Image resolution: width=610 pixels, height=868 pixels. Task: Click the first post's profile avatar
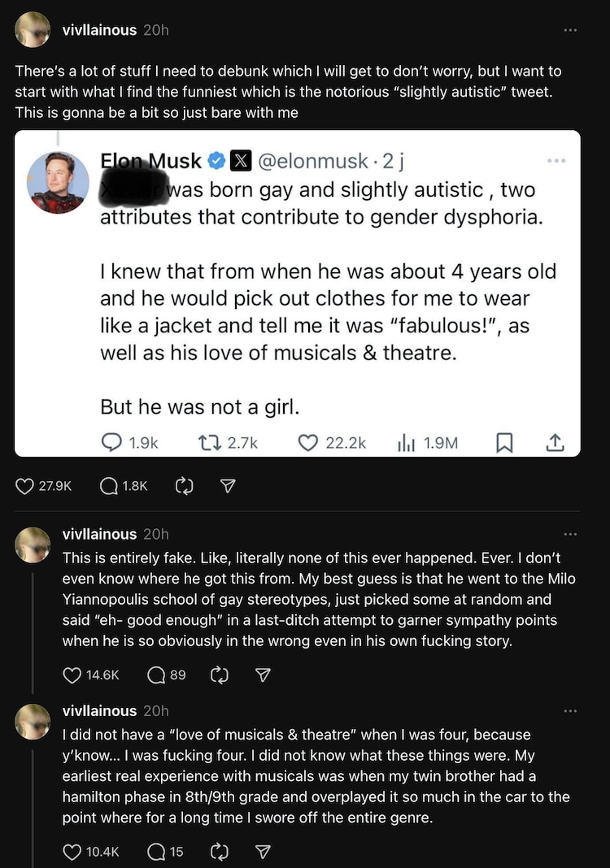pos(33,31)
